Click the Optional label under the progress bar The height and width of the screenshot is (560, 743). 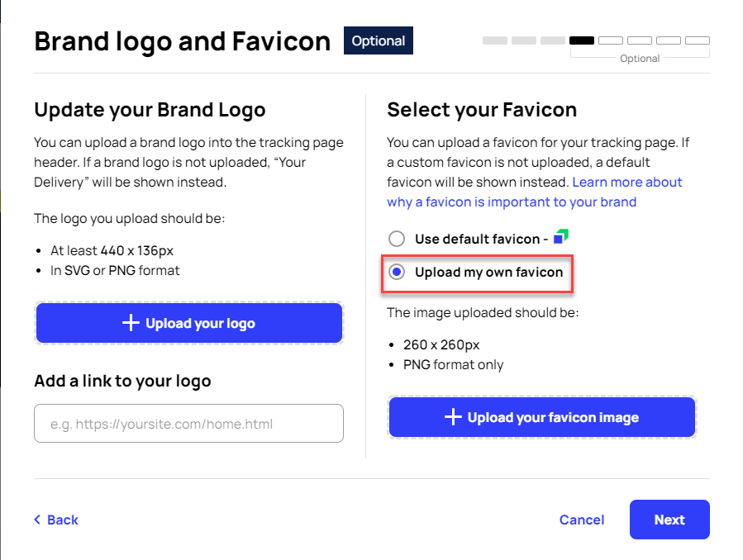point(640,58)
